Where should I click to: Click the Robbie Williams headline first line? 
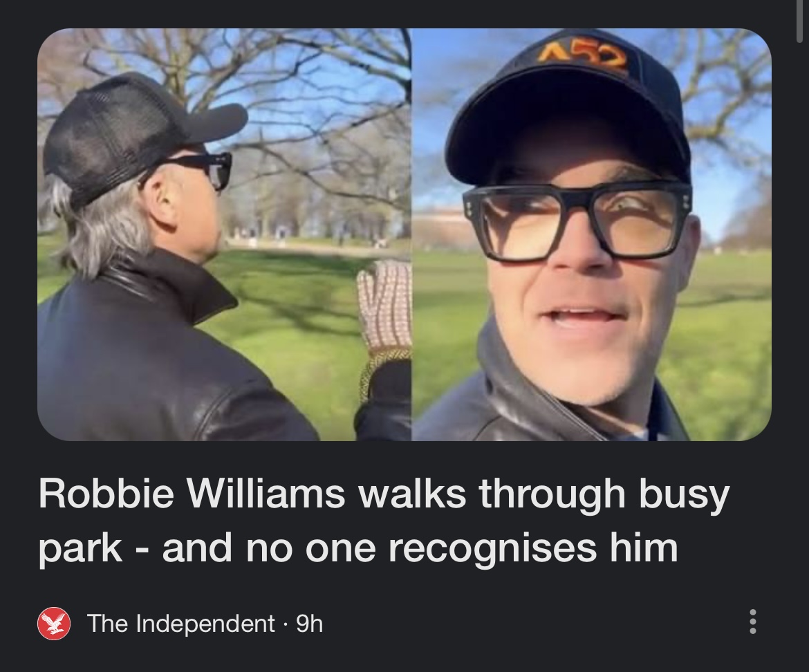click(x=384, y=494)
